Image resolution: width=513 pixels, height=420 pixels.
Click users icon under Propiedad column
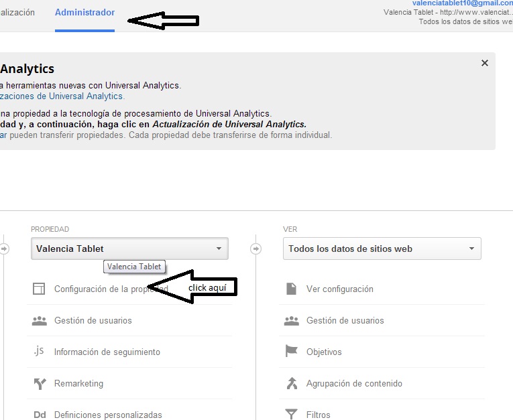tap(40, 321)
